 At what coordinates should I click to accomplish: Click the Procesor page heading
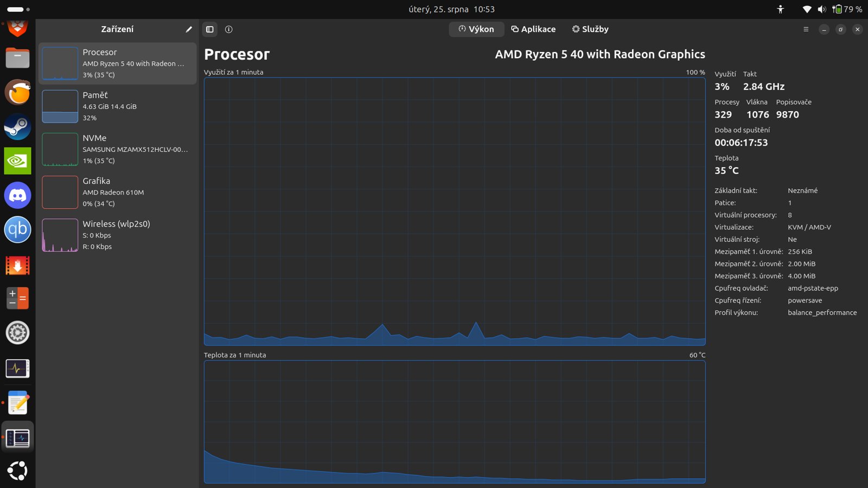point(237,54)
